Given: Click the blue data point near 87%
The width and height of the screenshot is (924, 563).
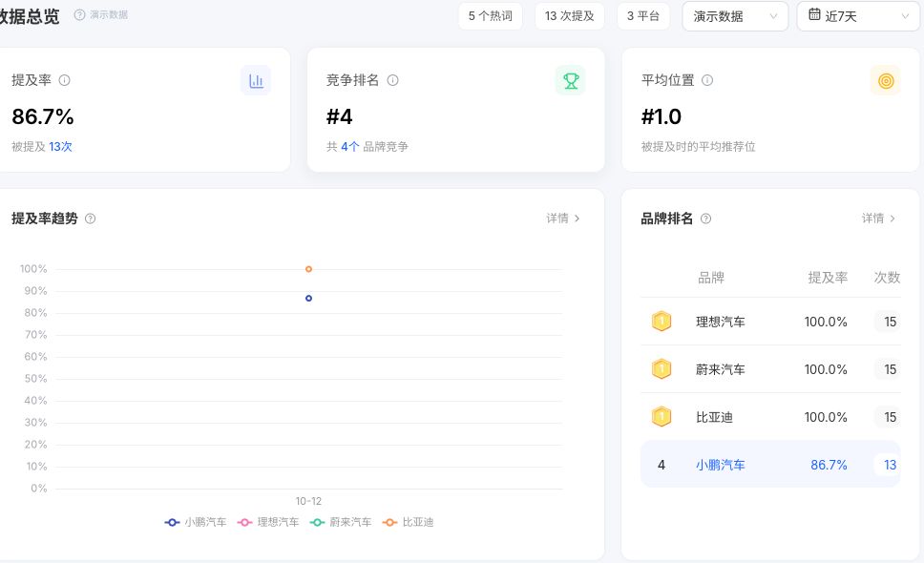Looking at the screenshot, I should click(308, 299).
